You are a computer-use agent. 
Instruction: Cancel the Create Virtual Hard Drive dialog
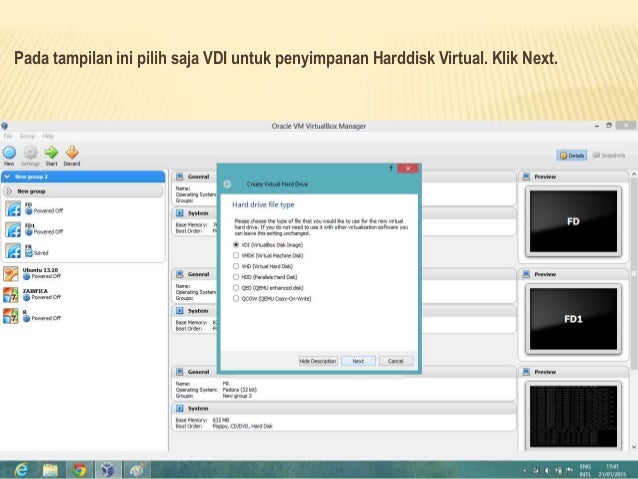pyautogui.click(x=395, y=361)
